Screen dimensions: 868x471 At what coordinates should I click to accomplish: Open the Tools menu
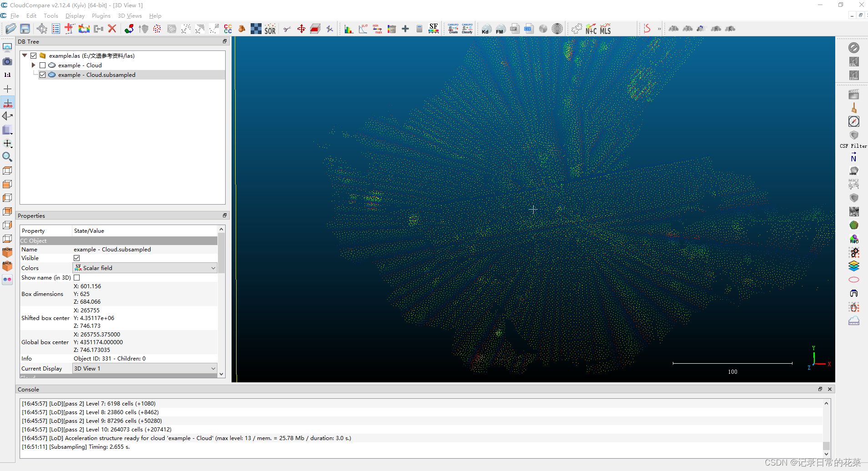pyautogui.click(x=51, y=15)
